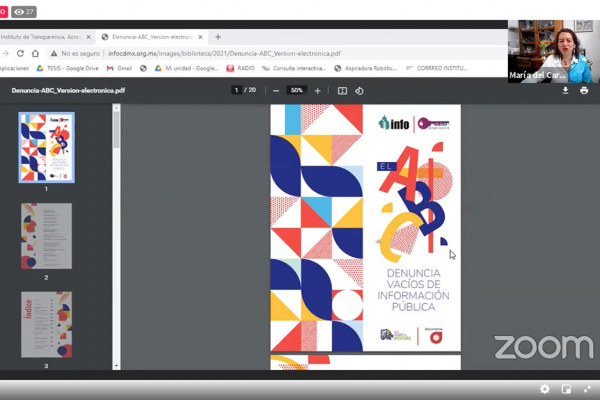
Task: Open the TESIS - Google Drive bookmark
Action: click(68, 68)
